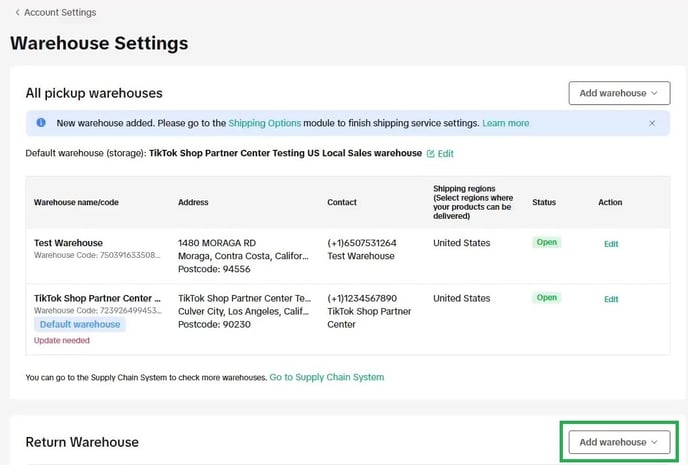688x465 pixels.
Task: Click United States region in Test Warehouse row
Action: coord(462,243)
